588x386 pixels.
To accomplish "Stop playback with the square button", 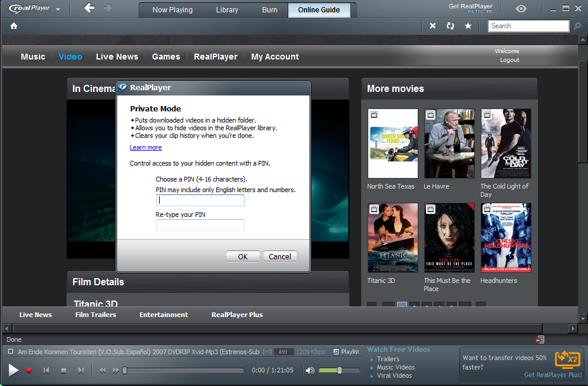I will pyautogui.click(x=64, y=371).
